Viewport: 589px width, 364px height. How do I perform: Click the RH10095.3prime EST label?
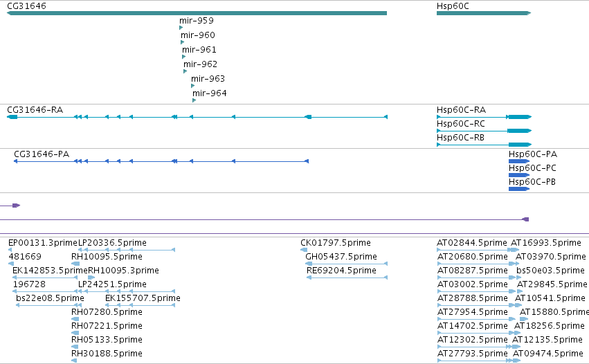click(123, 271)
